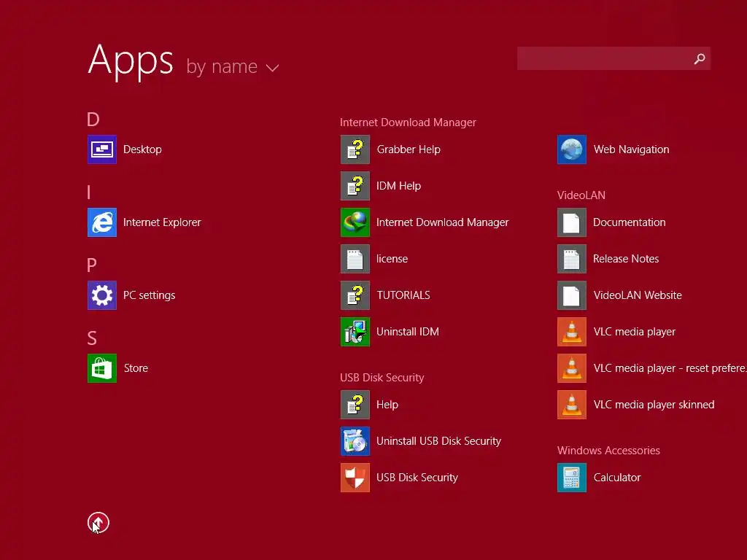Screen dimensions: 747x560
Task: Open VideoLAN Website icon
Action: tap(572, 295)
